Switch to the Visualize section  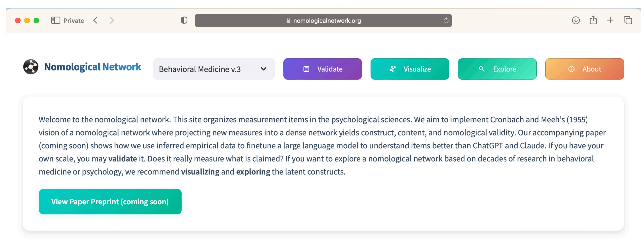[x=410, y=69]
